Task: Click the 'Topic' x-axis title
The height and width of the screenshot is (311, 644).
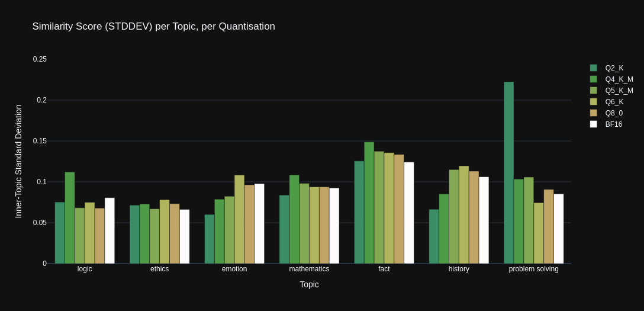Action: [309, 284]
